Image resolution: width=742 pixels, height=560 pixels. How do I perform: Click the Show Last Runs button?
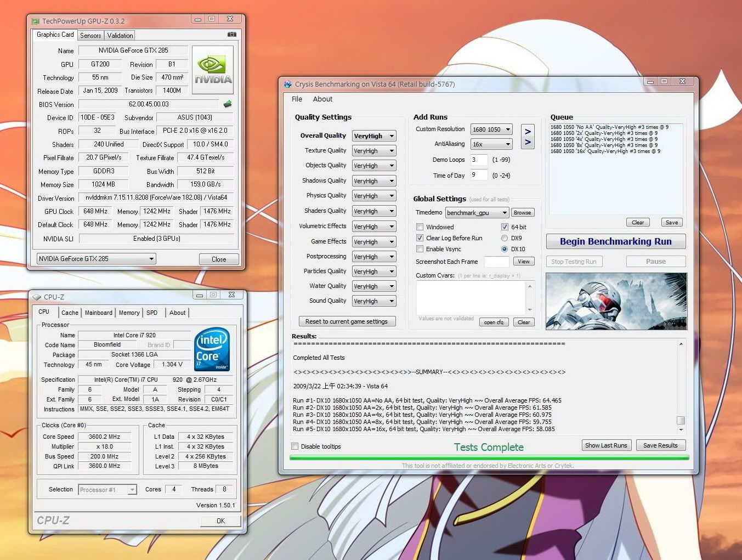click(606, 445)
